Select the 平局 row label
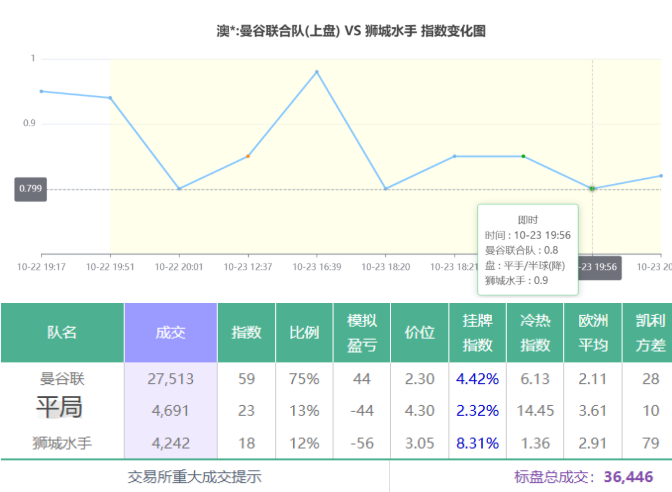The width and height of the screenshot is (672, 492). click(60, 408)
